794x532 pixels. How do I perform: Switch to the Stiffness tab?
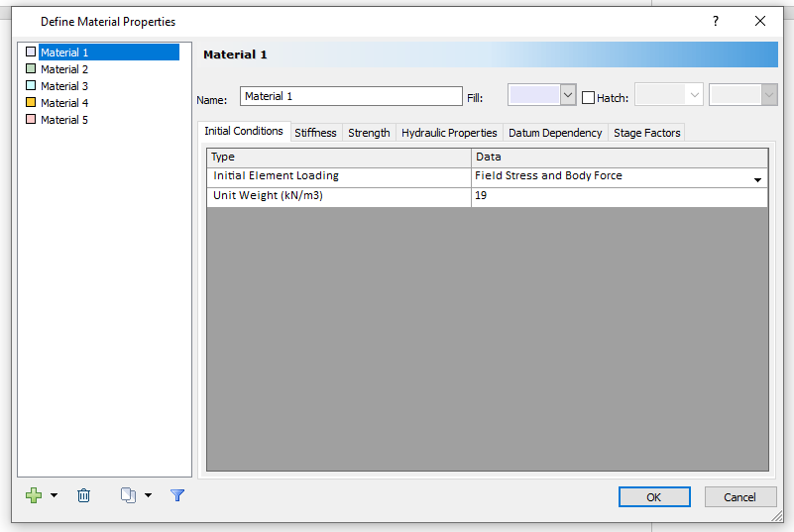(315, 133)
